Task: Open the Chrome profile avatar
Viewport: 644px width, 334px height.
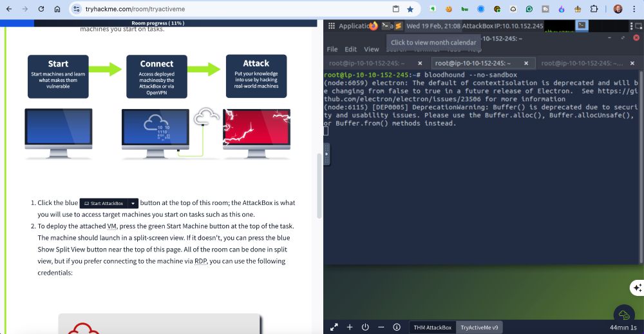Action: [618, 9]
